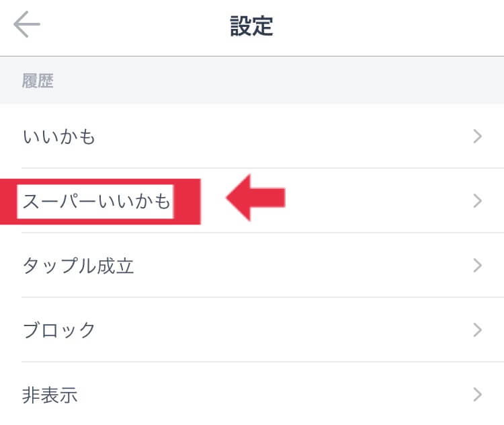The image size is (504, 425).
Task: Click the gray band right of 履歴
Action: 269,82
